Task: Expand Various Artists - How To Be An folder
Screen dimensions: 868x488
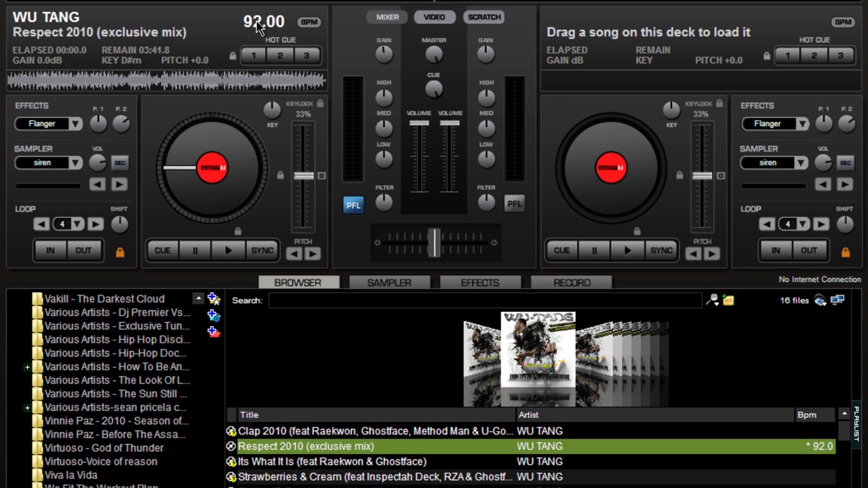Action: tap(27, 367)
